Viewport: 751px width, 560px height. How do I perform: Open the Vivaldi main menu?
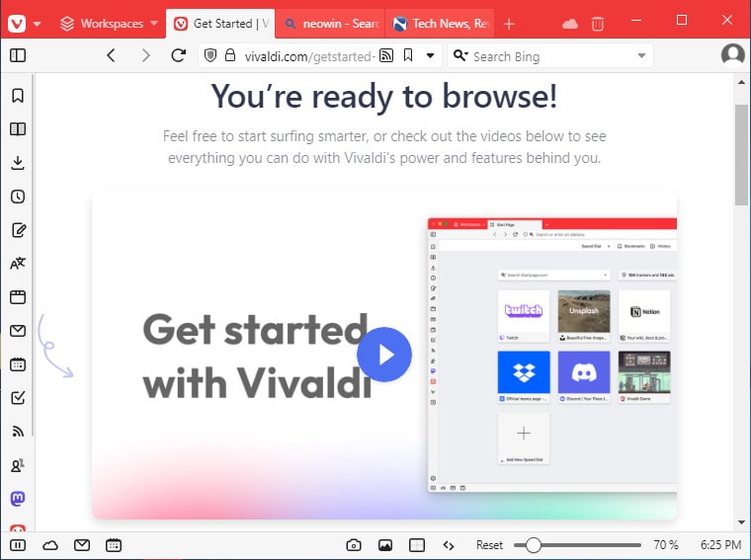(17, 23)
